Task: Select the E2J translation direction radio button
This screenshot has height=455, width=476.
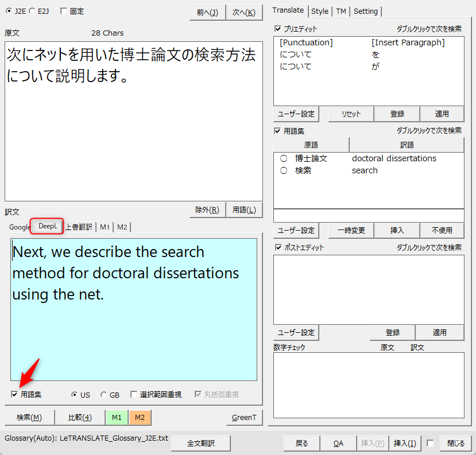Action: tap(32, 11)
